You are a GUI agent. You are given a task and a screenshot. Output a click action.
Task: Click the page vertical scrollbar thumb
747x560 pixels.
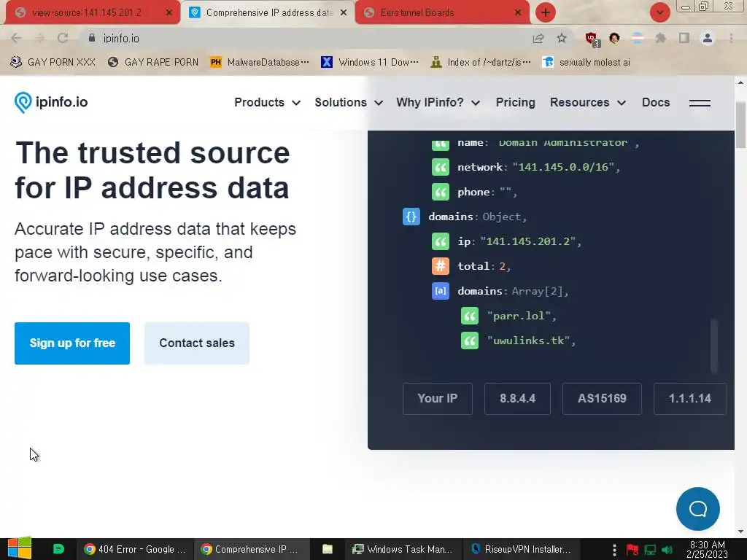click(x=740, y=125)
